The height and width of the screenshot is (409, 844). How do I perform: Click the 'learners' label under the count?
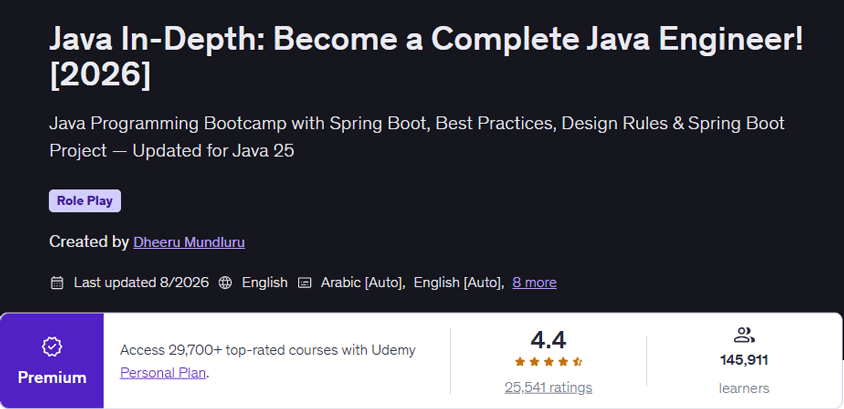click(744, 388)
